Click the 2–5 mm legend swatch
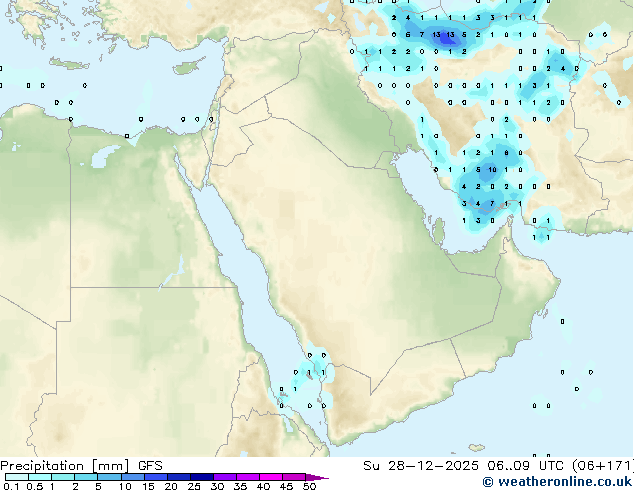 click(86, 477)
